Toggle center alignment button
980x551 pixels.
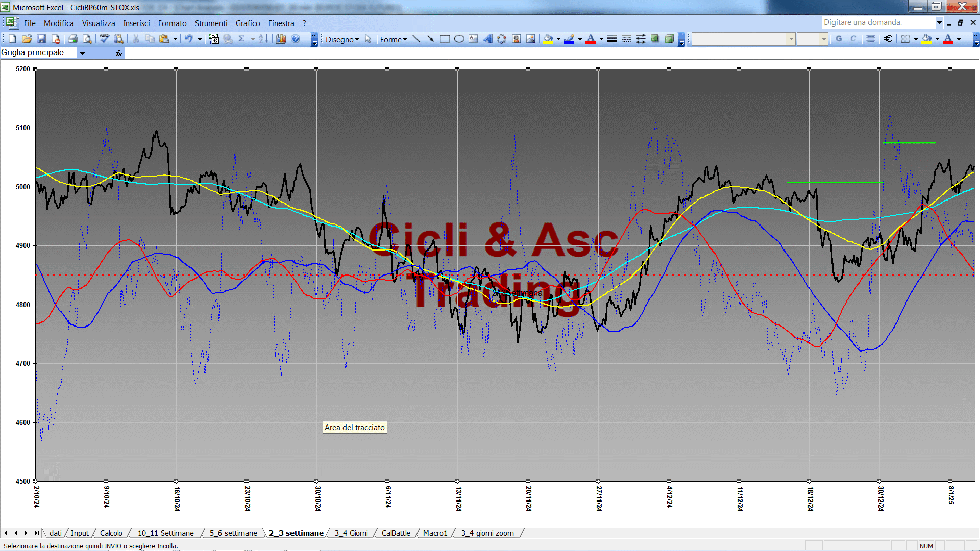871,39
